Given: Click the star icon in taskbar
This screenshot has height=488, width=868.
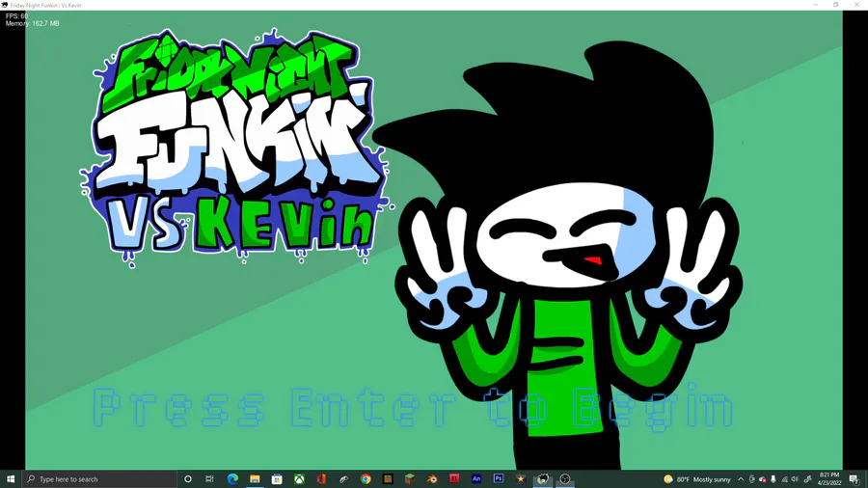Looking at the screenshot, I should coord(521,479).
